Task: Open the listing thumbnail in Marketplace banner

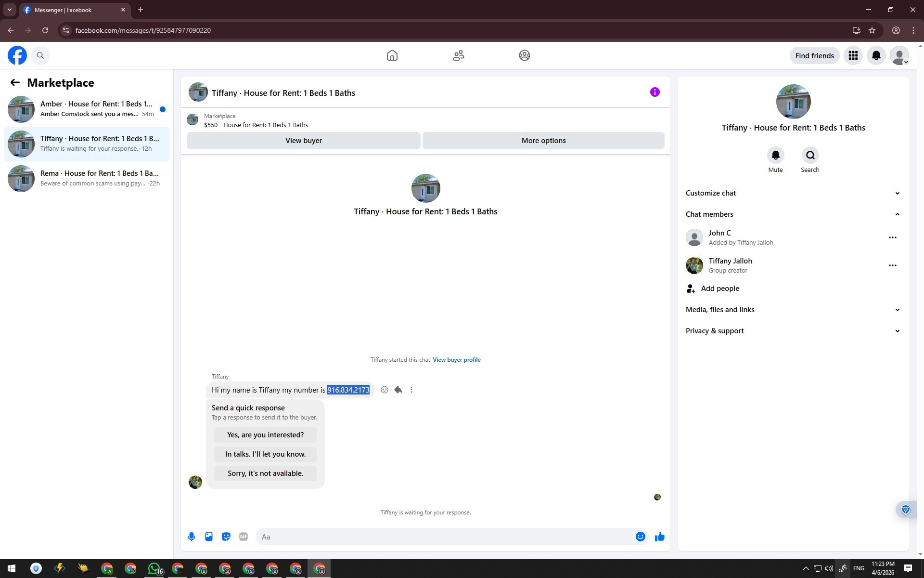Action: pyautogui.click(x=192, y=119)
